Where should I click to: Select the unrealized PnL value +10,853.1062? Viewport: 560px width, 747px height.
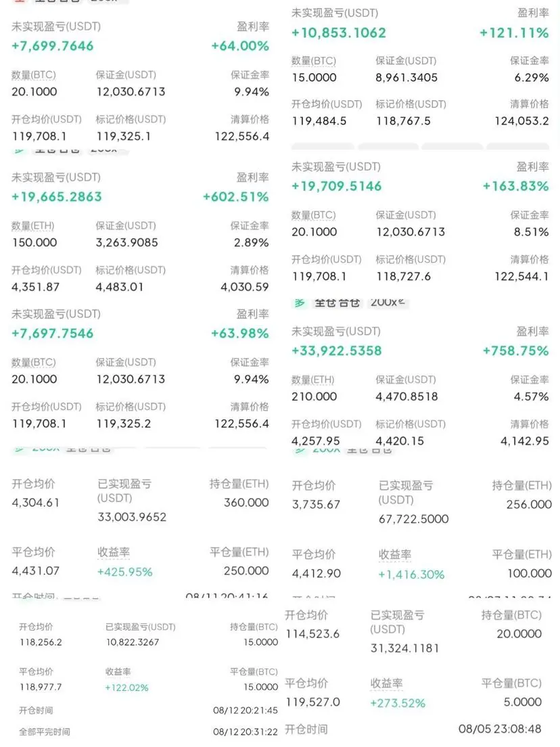pos(339,33)
